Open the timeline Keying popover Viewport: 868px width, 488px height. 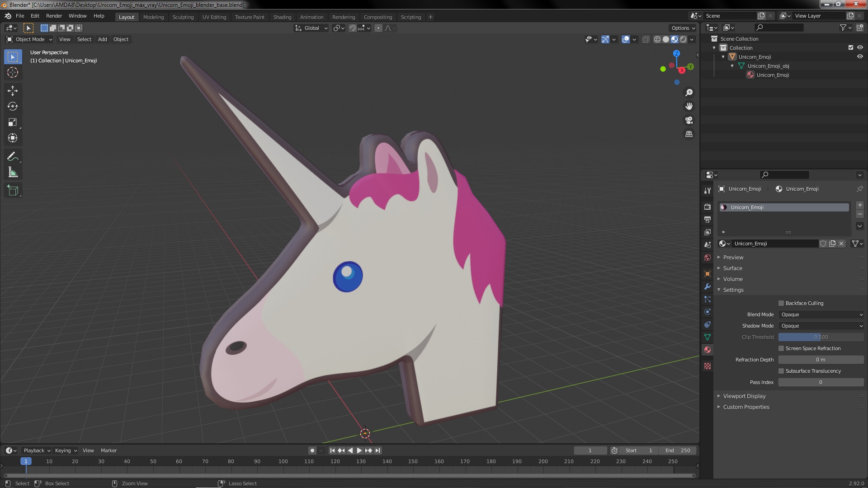pyautogui.click(x=66, y=450)
